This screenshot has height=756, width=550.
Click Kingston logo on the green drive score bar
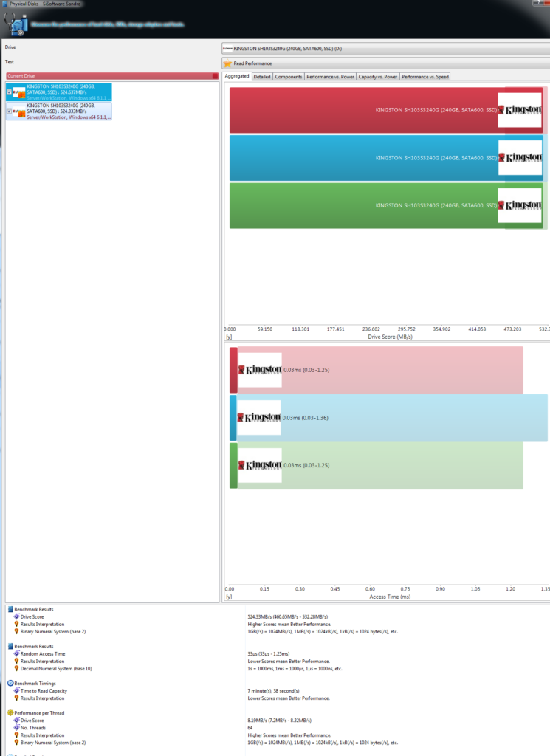point(520,205)
